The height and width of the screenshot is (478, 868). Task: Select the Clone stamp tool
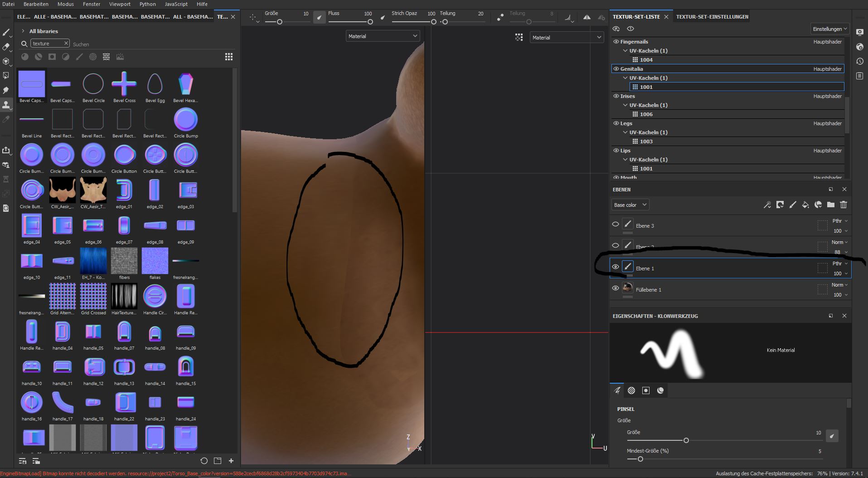point(6,105)
